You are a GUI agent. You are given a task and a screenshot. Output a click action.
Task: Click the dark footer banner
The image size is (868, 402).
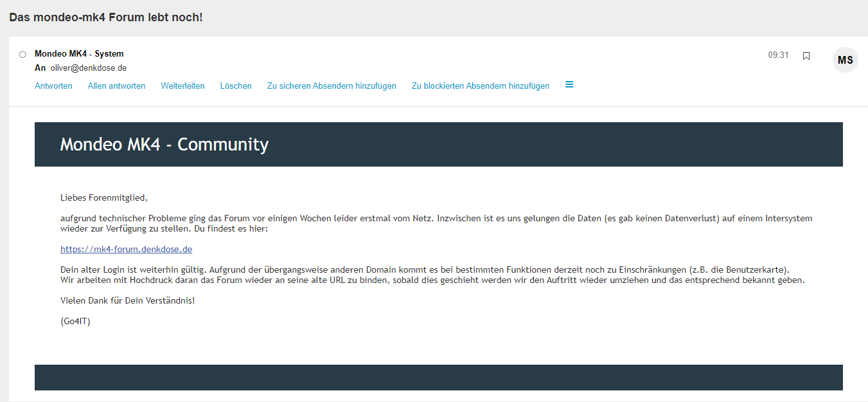coord(438,378)
